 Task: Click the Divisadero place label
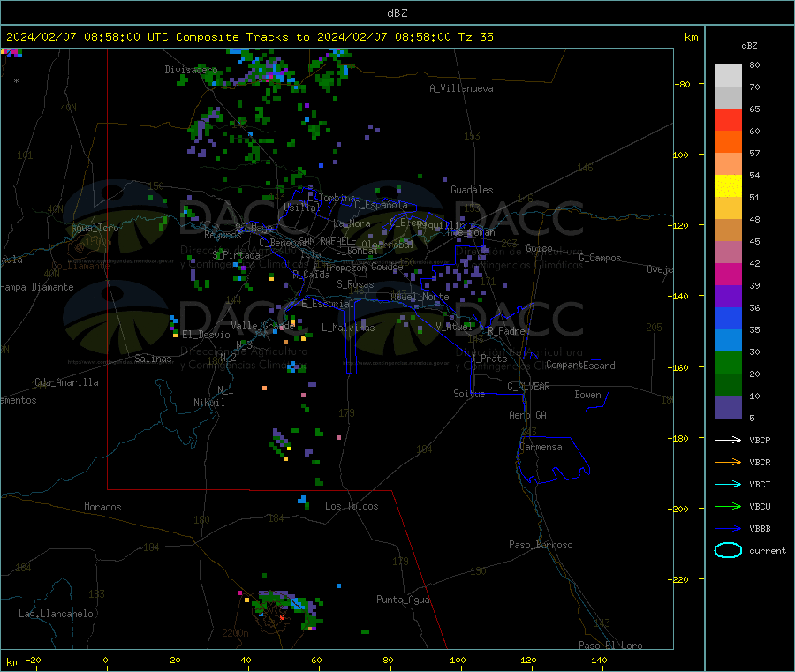(x=191, y=70)
